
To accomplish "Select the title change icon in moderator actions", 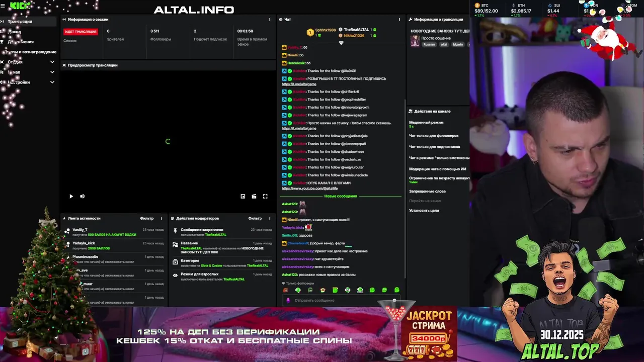I will [176, 244].
